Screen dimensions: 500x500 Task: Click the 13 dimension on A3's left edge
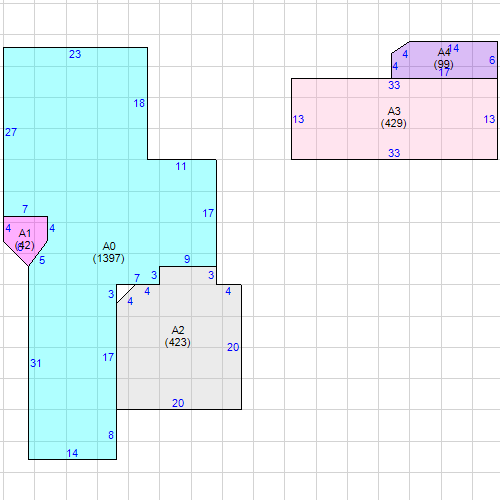[298, 119]
